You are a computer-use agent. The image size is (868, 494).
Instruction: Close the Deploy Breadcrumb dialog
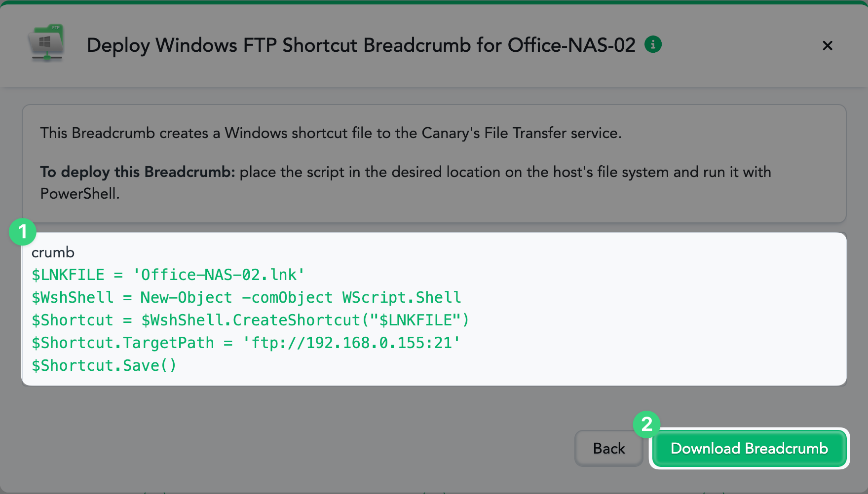click(828, 45)
